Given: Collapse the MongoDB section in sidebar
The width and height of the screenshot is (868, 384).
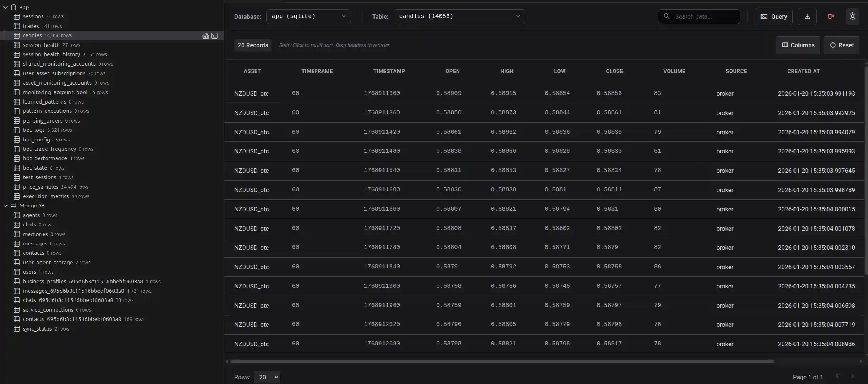Looking at the screenshot, I should [5, 206].
